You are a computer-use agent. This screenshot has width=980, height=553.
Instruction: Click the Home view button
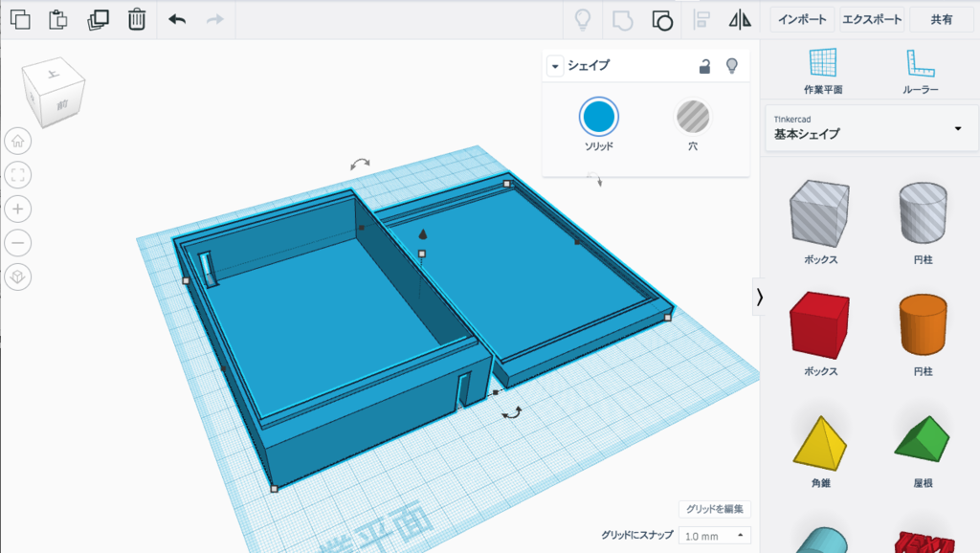click(18, 142)
